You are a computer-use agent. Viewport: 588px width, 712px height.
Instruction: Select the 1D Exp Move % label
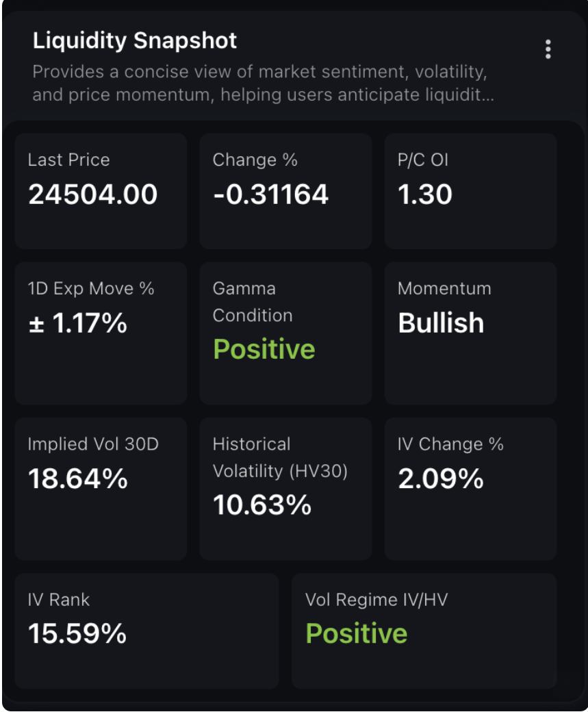pos(91,288)
